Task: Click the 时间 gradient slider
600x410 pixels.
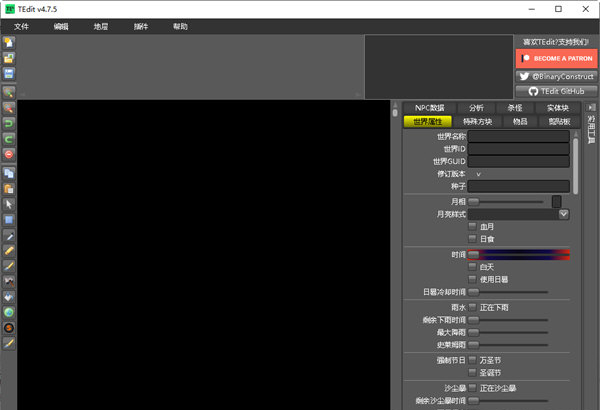Action: coord(518,255)
